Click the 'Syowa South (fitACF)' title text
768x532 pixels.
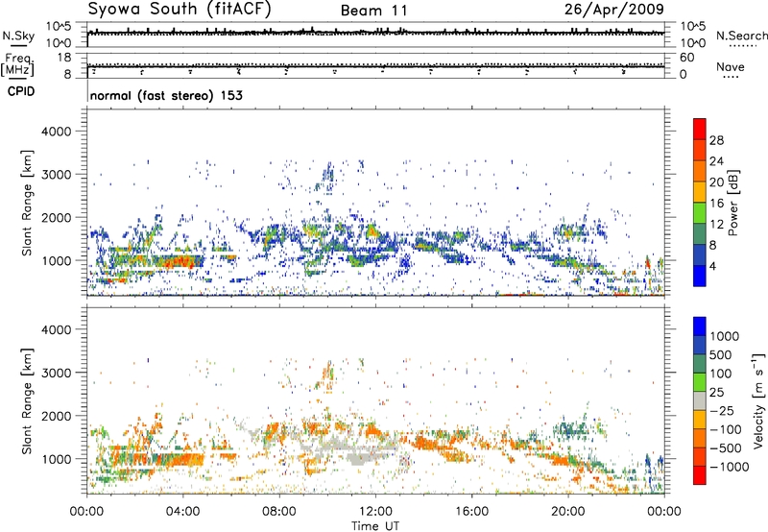click(x=180, y=10)
